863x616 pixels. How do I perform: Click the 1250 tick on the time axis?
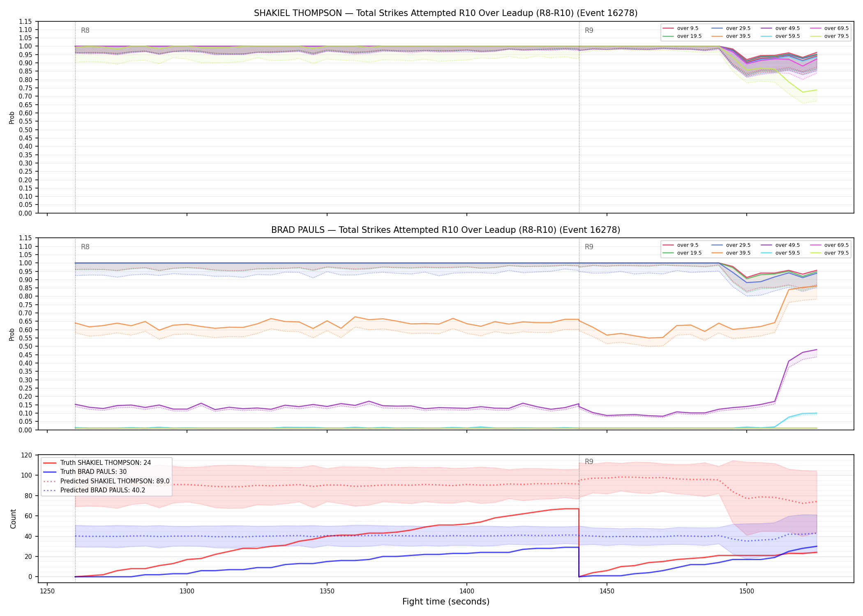[47, 591]
